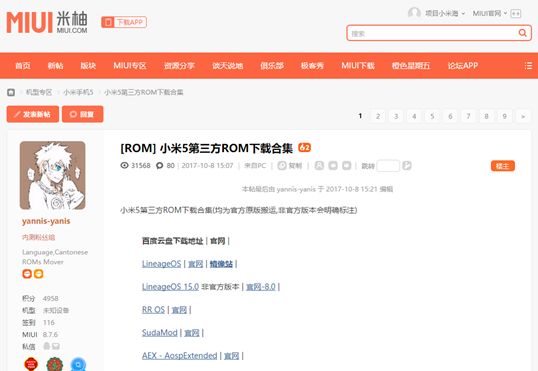Viewport: 538px width, 371px height.
Task: Click the green medal icon in the author sidebar
Action: coord(55,364)
